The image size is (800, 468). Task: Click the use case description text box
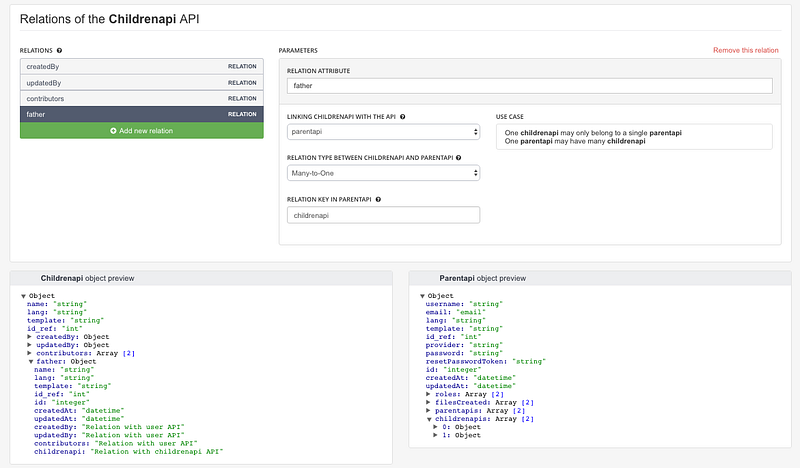(x=634, y=137)
